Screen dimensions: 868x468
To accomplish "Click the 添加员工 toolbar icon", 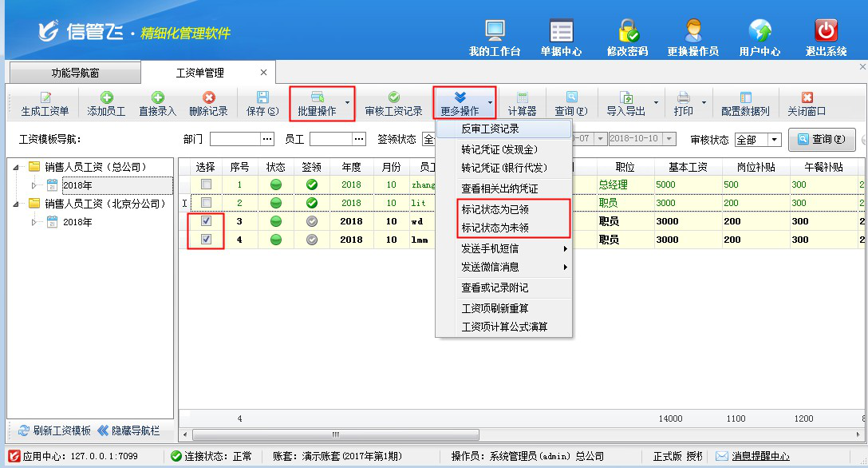I will pos(106,104).
